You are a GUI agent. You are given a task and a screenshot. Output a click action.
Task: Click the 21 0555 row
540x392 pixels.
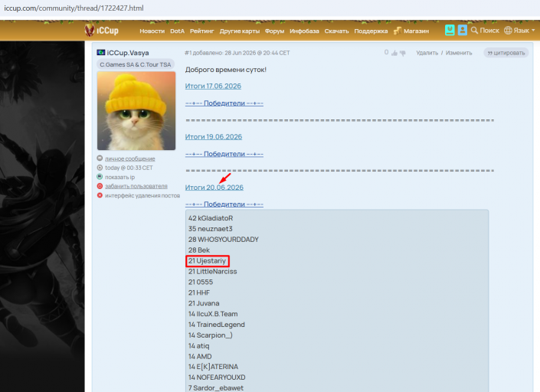(201, 283)
